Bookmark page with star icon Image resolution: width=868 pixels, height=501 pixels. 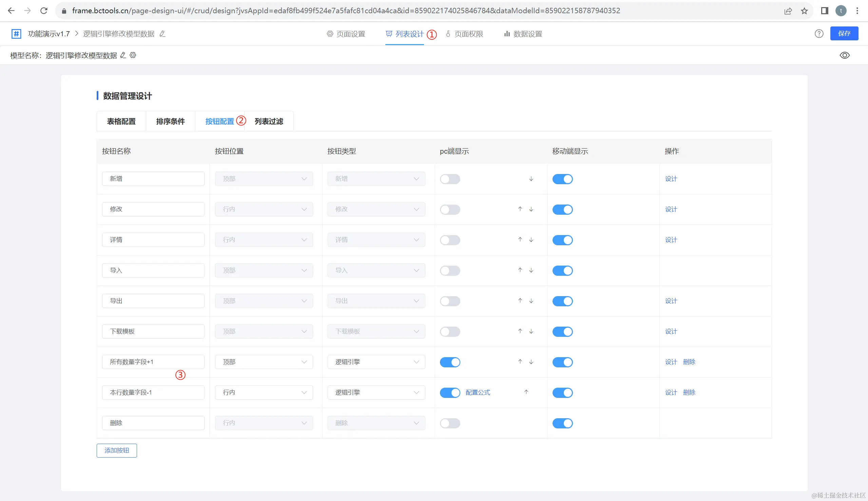pos(804,11)
